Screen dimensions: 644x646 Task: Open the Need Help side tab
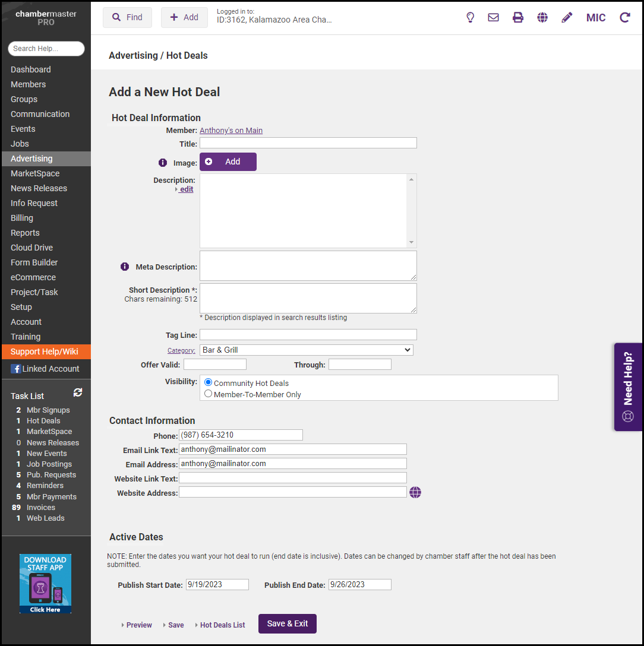coord(628,387)
